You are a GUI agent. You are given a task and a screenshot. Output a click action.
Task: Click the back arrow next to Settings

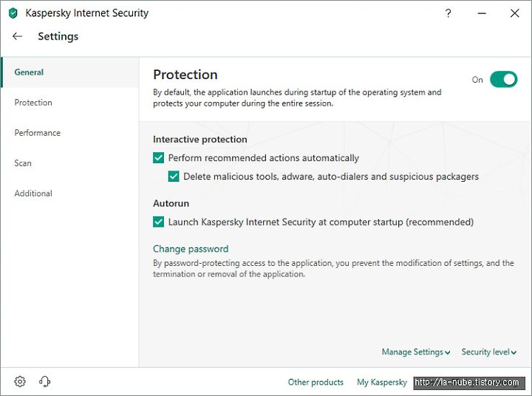(17, 36)
